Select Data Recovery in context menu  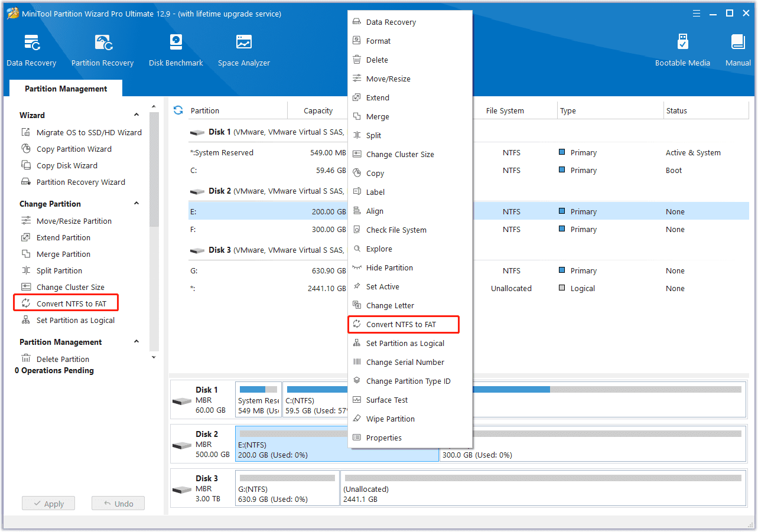pos(409,22)
